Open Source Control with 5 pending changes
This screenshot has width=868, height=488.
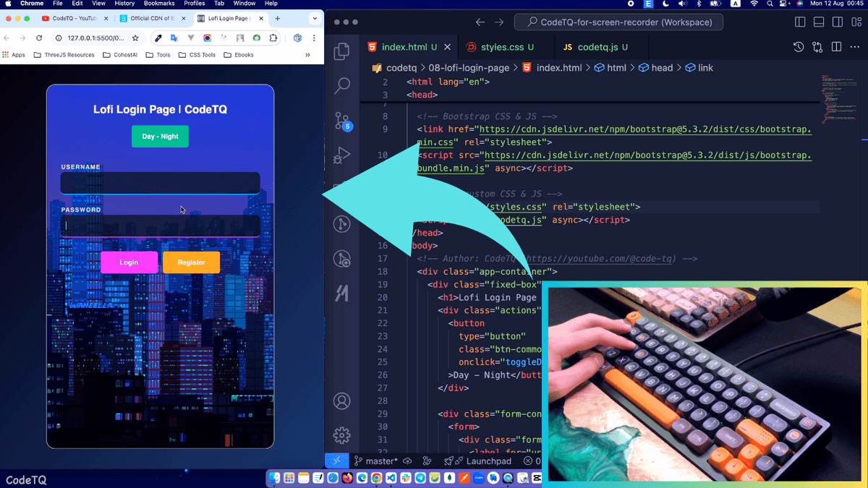342,121
